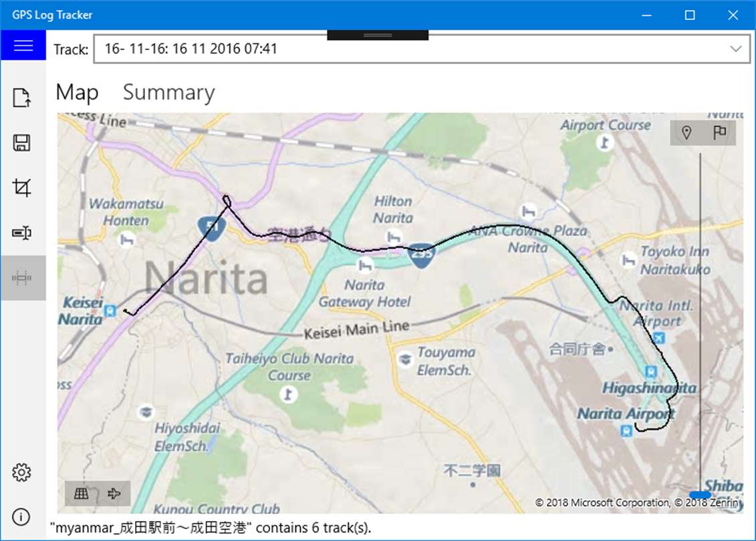Click the Hiyoshidai ElemSch school marker

(x=146, y=412)
